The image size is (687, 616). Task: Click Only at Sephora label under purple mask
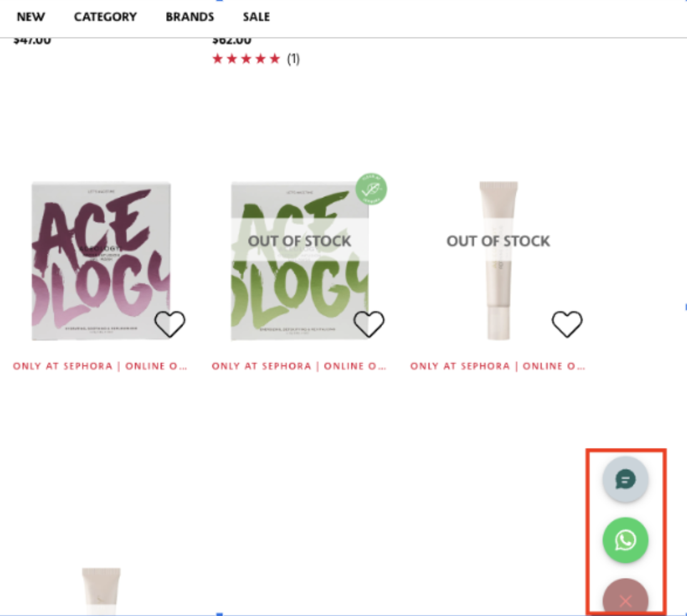pyautogui.click(x=100, y=366)
